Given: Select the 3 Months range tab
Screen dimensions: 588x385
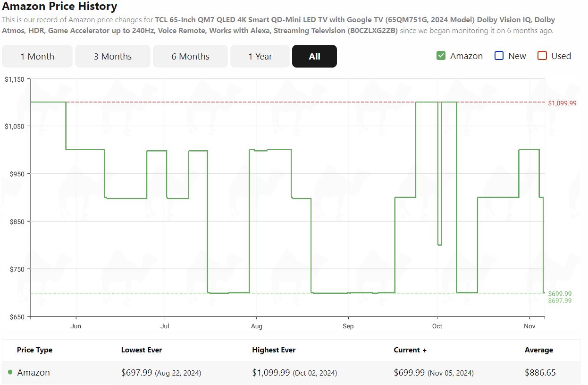Looking at the screenshot, I should tap(113, 56).
